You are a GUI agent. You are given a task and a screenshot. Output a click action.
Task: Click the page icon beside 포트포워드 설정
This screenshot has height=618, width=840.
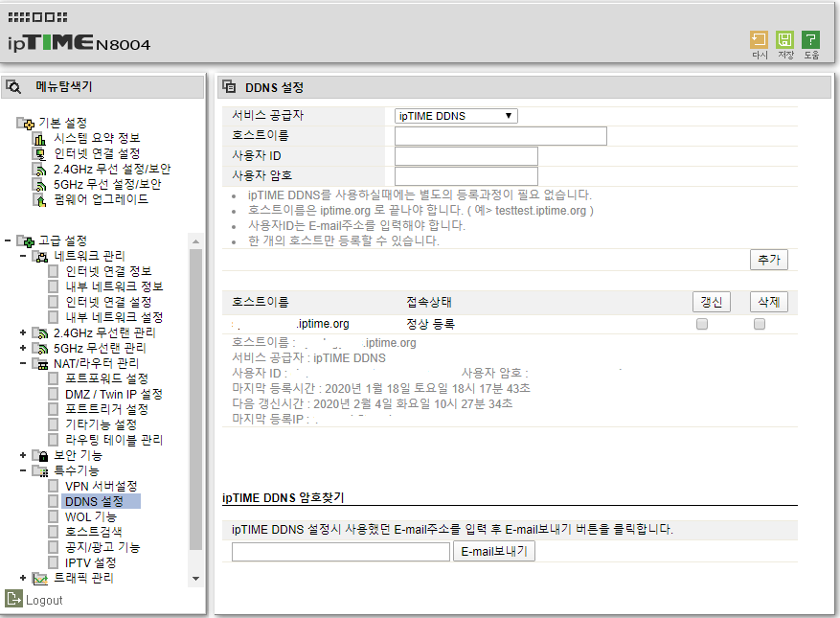point(53,379)
